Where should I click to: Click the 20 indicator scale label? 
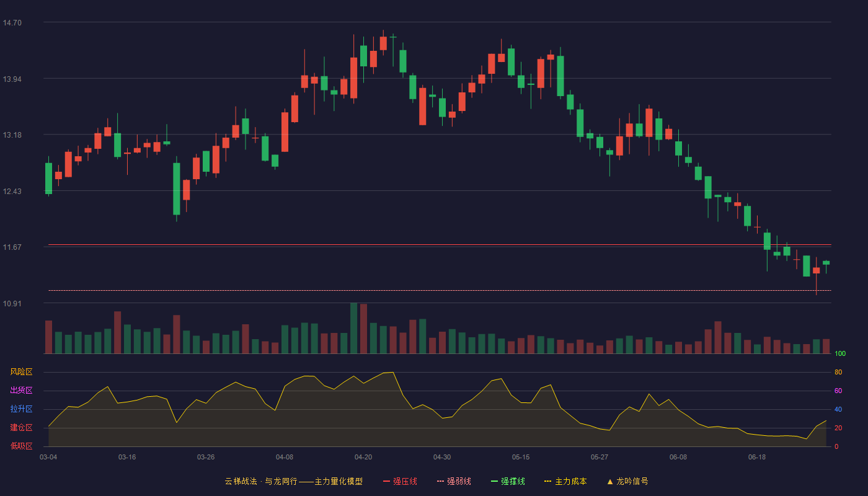coord(838,428)
